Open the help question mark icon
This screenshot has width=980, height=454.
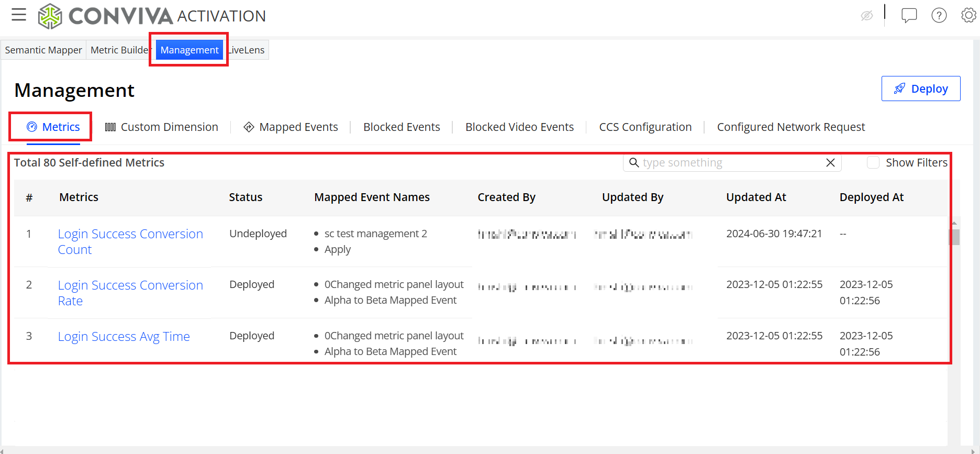(x=939, y=16)
